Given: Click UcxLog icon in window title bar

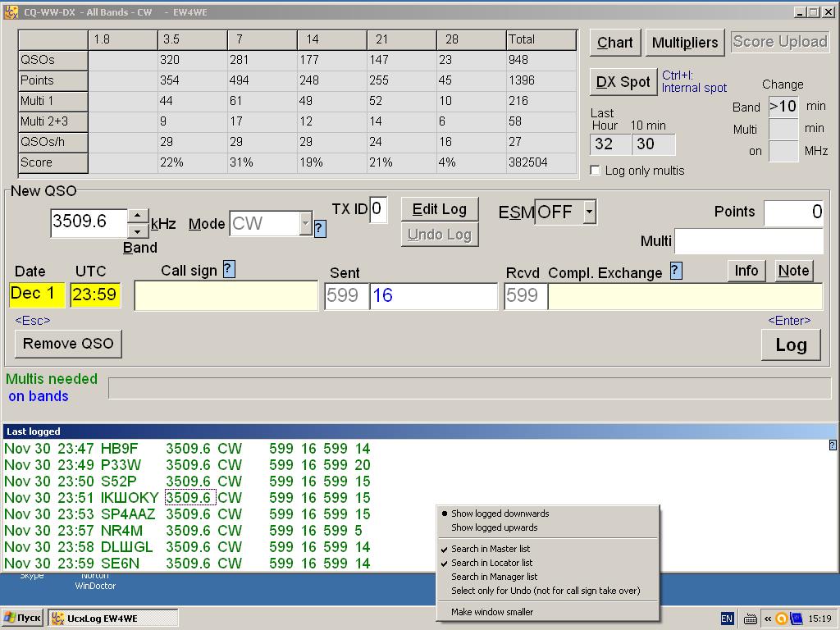Looking at the screenshot, I should tap(11, 12).
